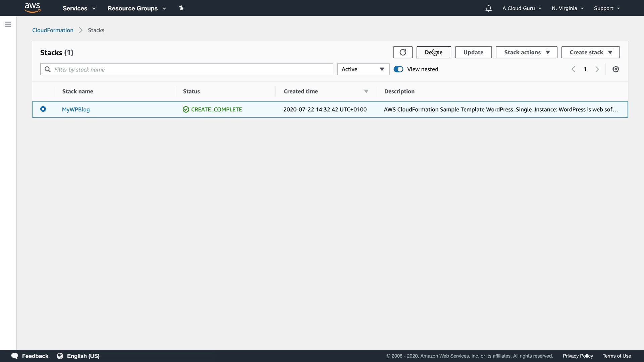Toggle the View nested switch
The width and height of the screenshot is (644, 362).
[398, 69]
